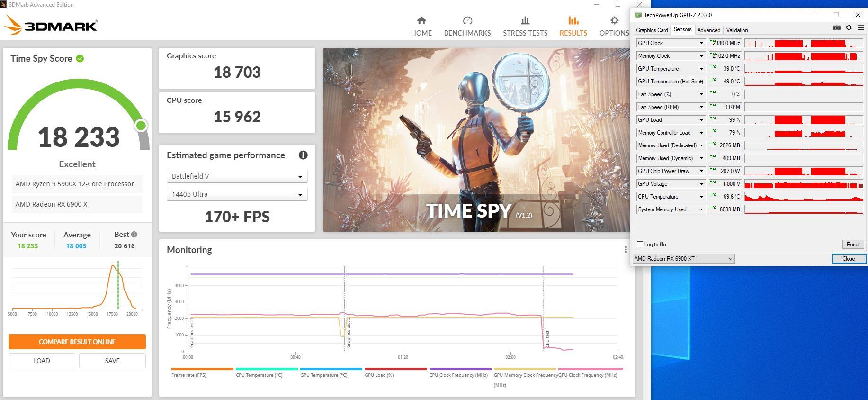Click the Save button

coord(112,360)
